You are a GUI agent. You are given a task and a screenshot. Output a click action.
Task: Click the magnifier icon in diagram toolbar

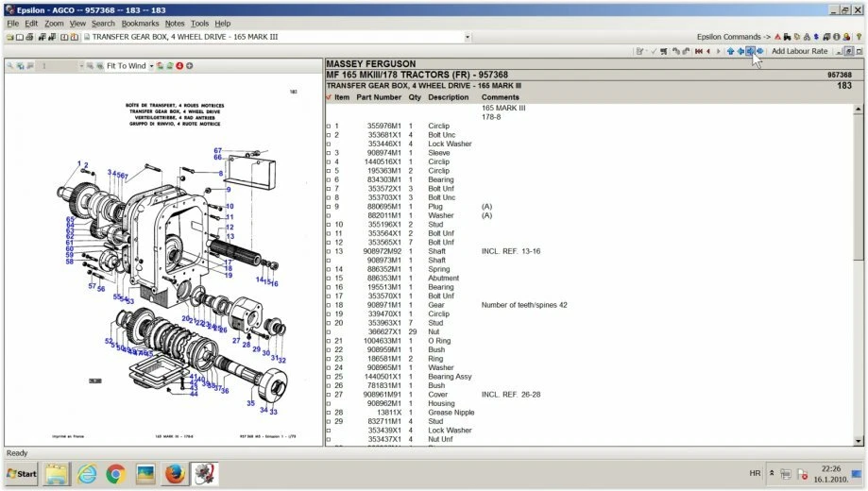click(9, 66)
